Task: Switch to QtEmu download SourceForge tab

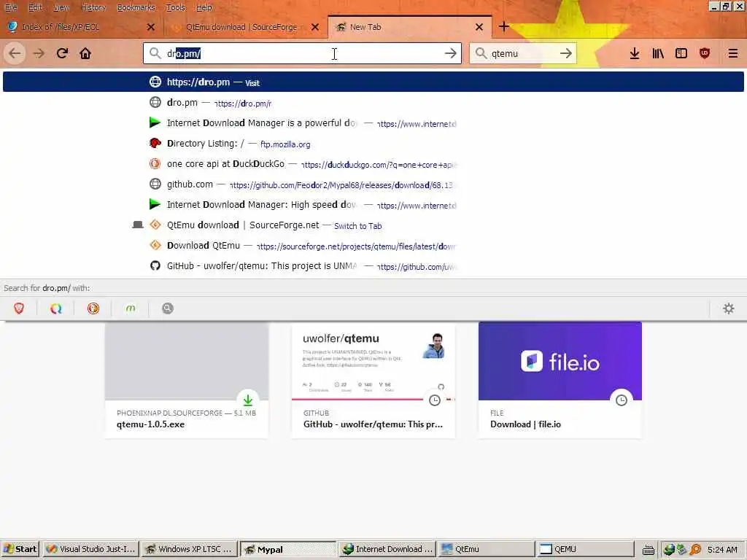Action: pos(246,27)
